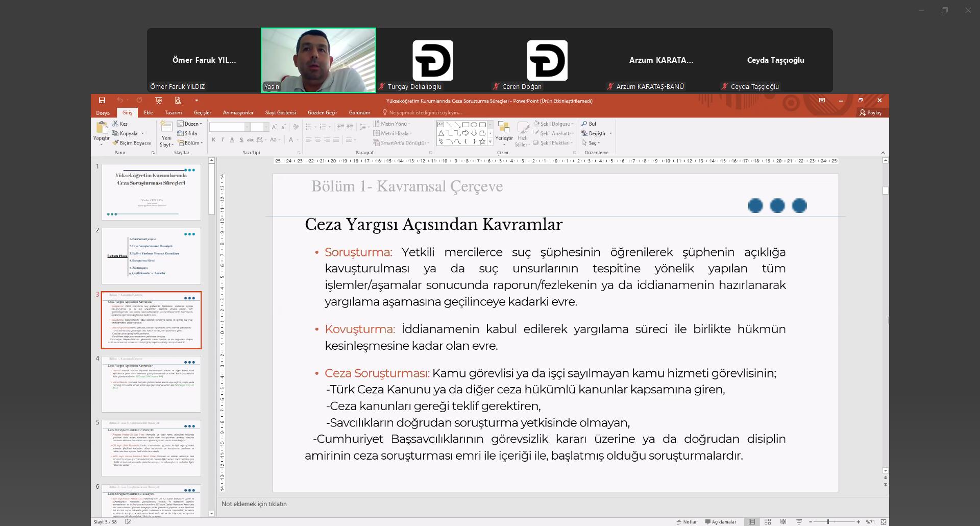
Task: Click Bul to find text
Action: pos(589,124)
